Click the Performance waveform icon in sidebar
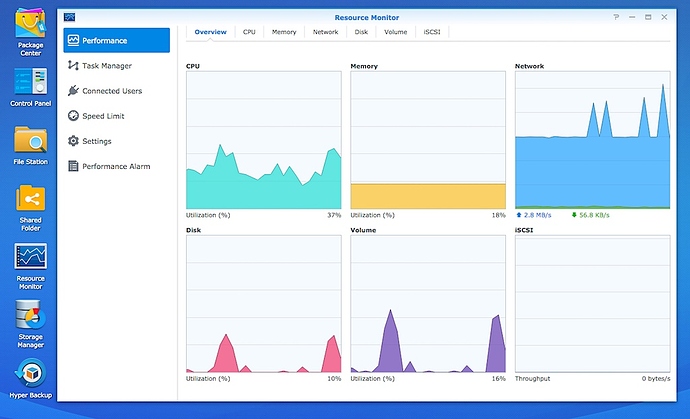The image size is (690, 419). click(73, 40)
